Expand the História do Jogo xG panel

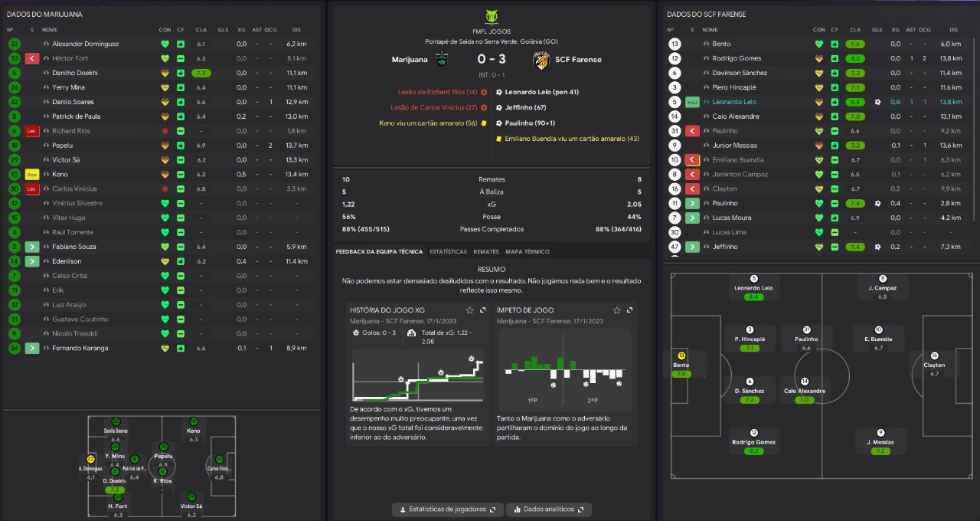tap(482, 310)
